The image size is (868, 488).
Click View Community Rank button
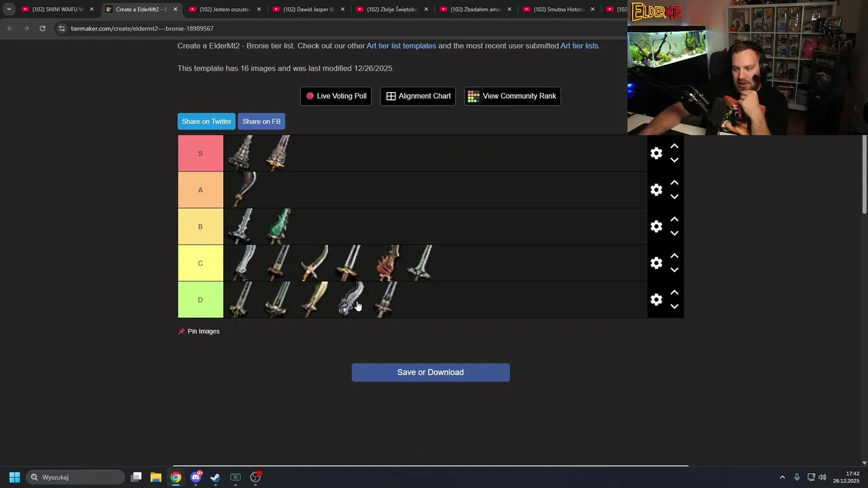pos(512,96)
